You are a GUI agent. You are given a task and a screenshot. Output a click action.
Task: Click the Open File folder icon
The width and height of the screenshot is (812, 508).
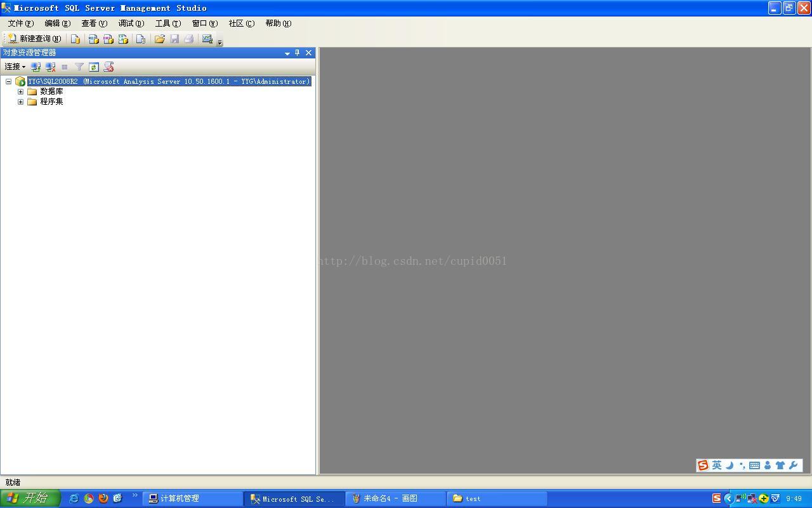pyautogui.click(x=160, y=39)
